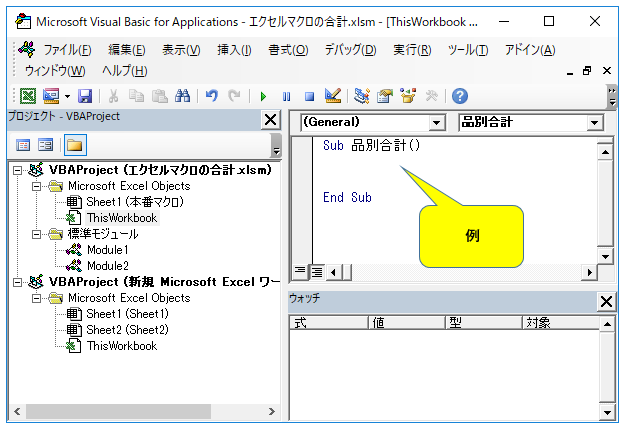The height and width of the screenshot is (430, 626).
Task: Select the highlighted ThisWorkbook item
Action: click(122, 218)
